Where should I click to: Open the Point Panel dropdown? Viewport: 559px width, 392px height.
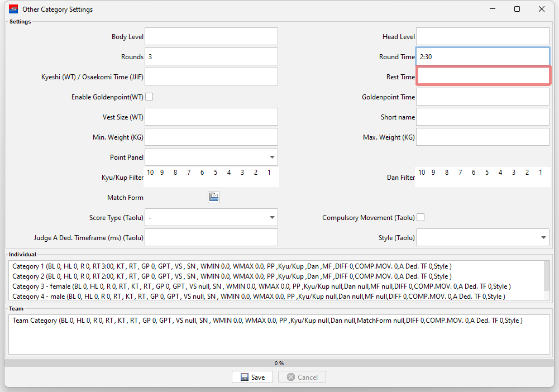point(211,157)
